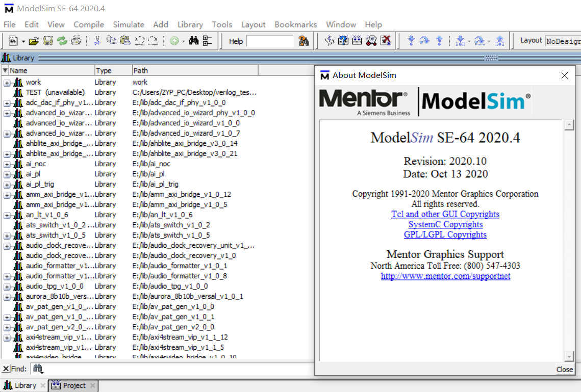Click the Open folder toolbar icon
The width and height of the screenshot is (581, 392).
34,41
